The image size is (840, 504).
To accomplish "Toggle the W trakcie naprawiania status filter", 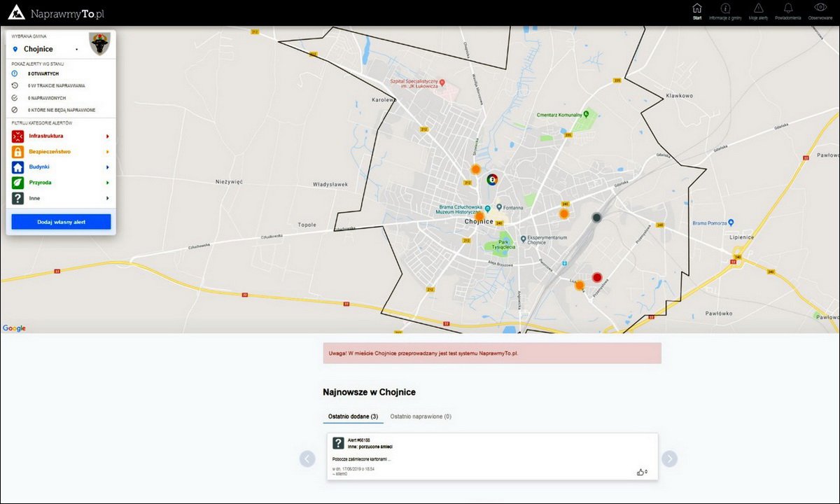I will (56, 85).
